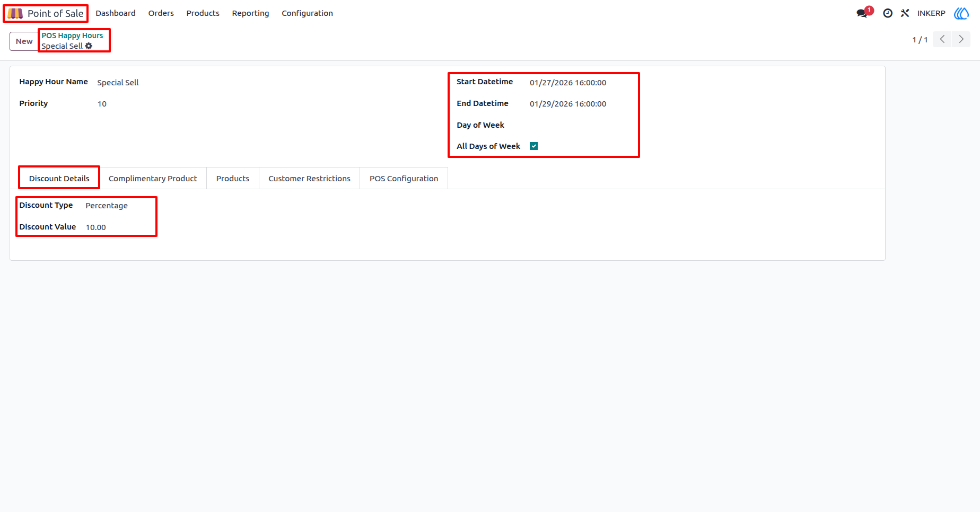Click the 1 / 1 pager counter
980x512 pixels.
click(x=920, y=40)
